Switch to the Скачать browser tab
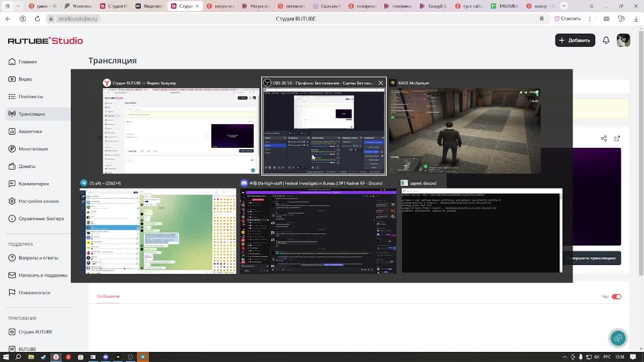Image resolution: width=644 pixels, height=362 pixels. (x=327, y=6)
